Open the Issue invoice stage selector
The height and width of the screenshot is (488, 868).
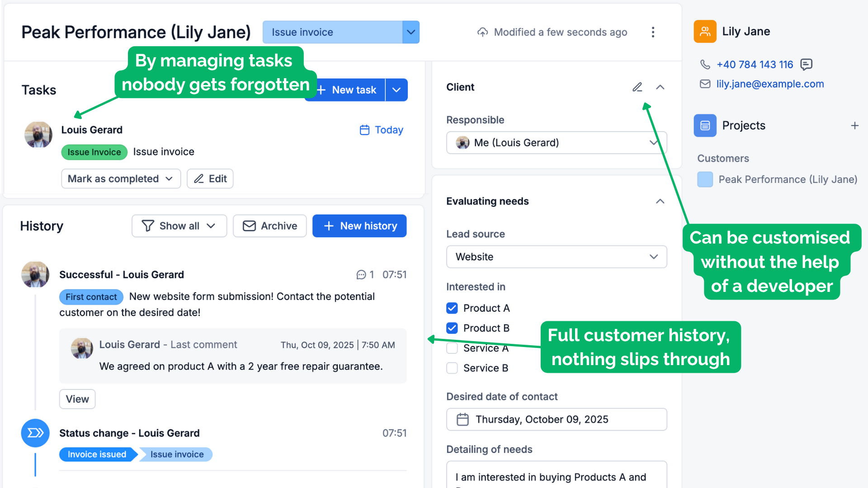click(x=410, y=32)
